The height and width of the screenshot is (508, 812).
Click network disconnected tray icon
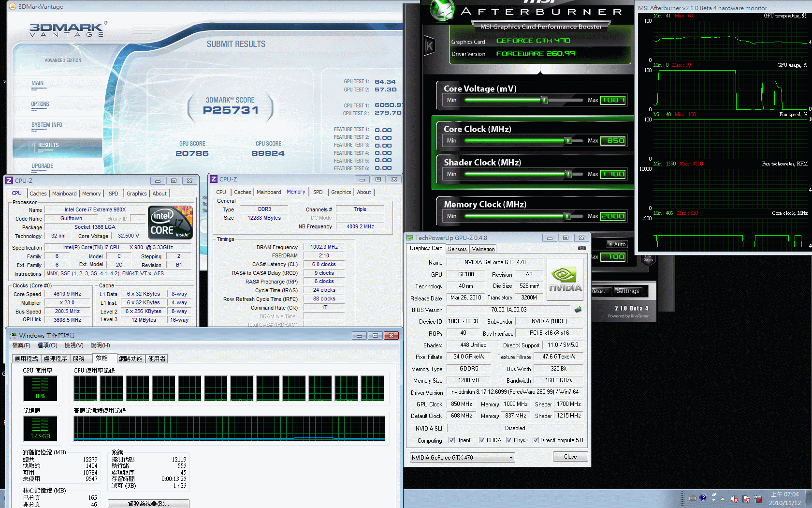tap(758, 499)
